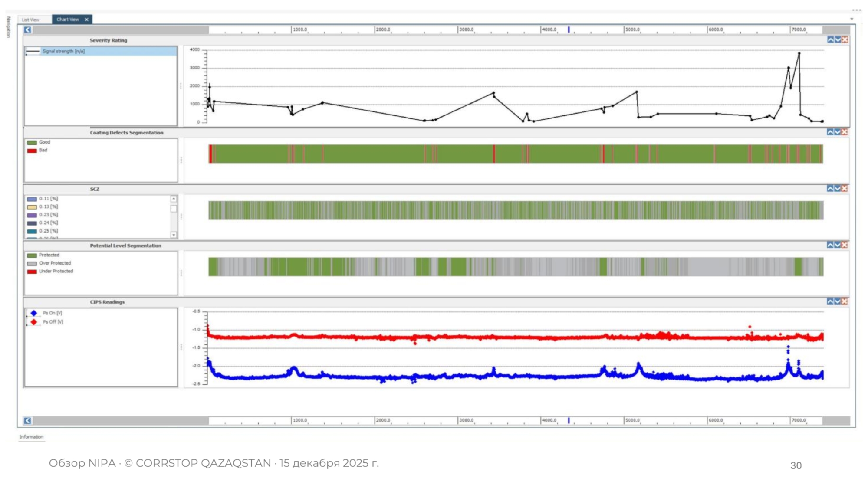Screen dimensions: 868x488
Task: Move Potential Level Segmentation panel up
Action: (x=830, y=245)
